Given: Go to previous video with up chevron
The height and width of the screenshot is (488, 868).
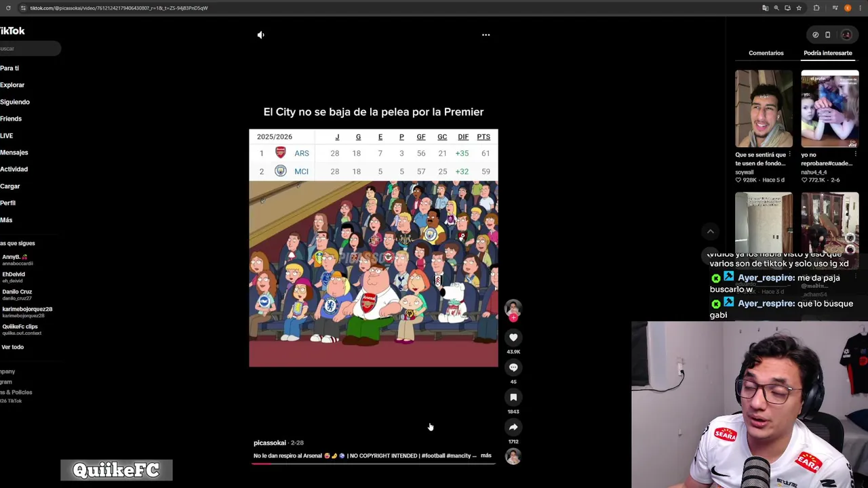Looking at the screenshot, I should [x=710, y=232].
